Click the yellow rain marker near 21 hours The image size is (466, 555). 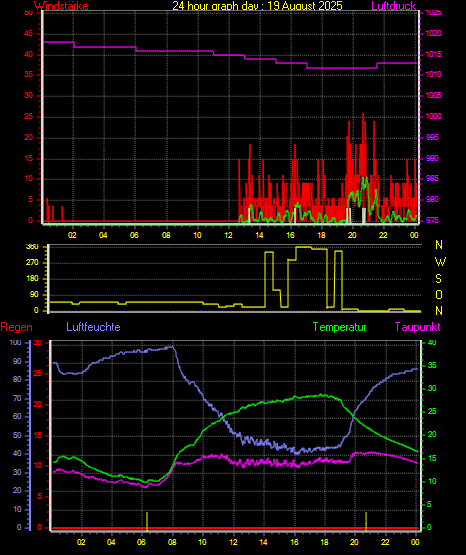[366, 521]
